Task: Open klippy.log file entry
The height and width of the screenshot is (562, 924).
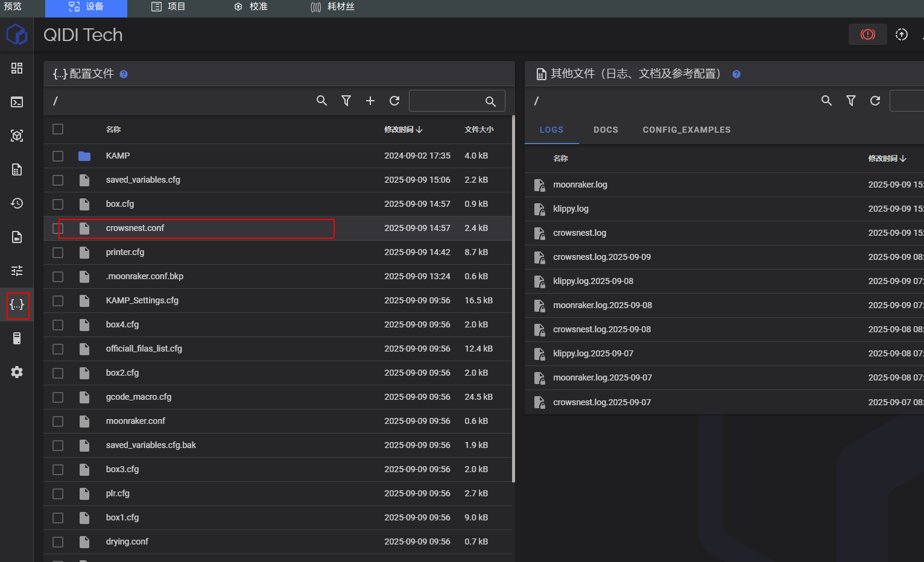Action: (x=571, y=209)
